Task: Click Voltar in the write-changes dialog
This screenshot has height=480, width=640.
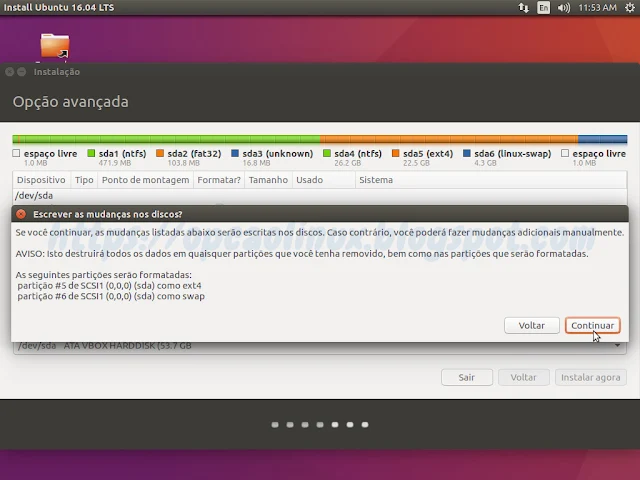Action: coord(531,325)
